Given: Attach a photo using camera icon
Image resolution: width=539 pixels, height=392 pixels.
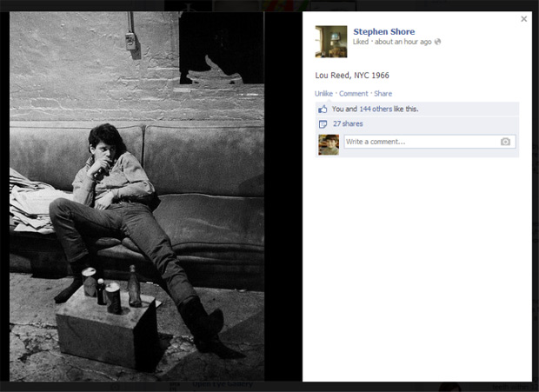Looking at the screenshot, I should point(505,142).
